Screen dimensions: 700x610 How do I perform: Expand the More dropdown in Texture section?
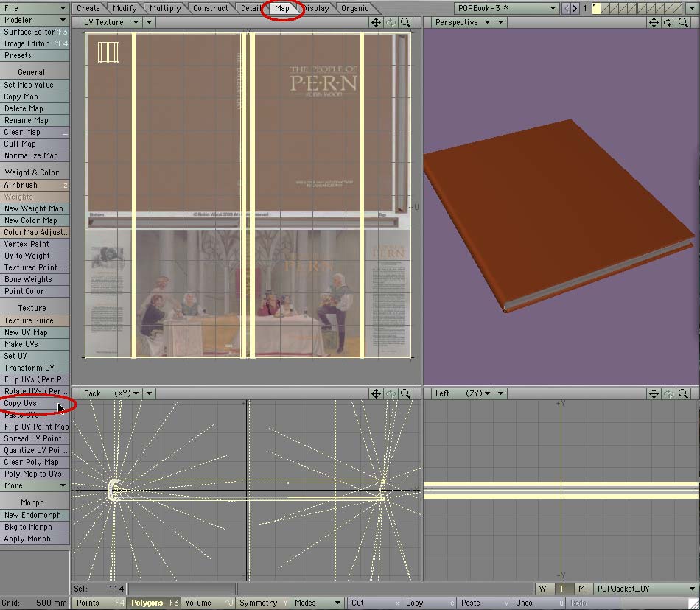pos(35,486)
